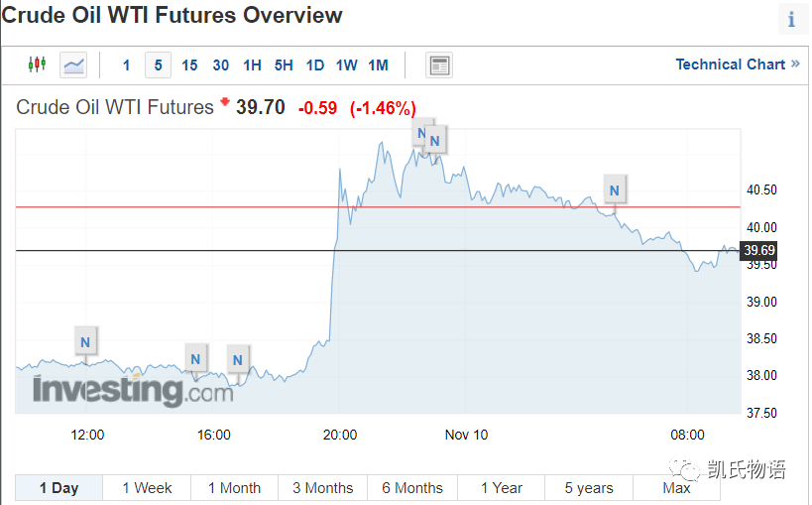Choose the 1D interval
This screenshot has height=505, width=812.
pos(314,65)
